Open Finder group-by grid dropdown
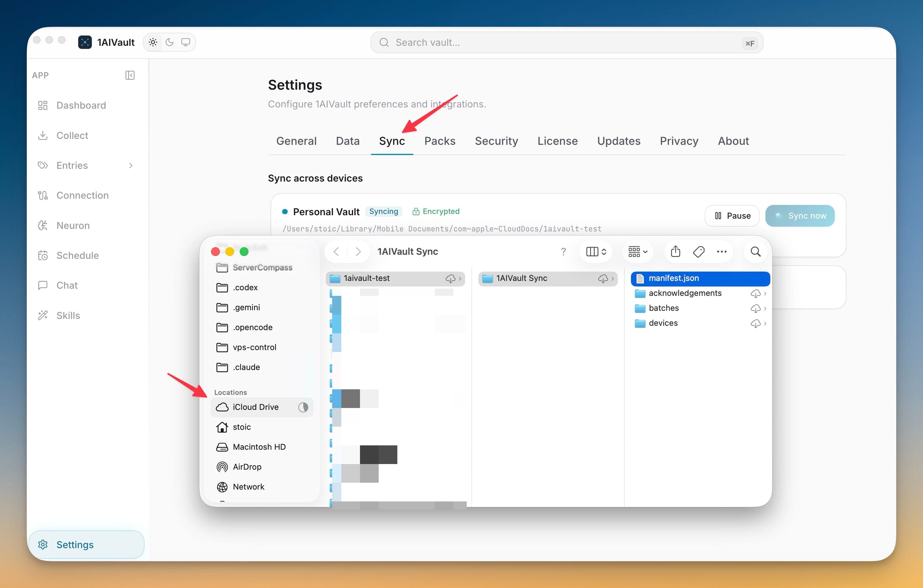The width and height of the screenshot is (923, 588). [637, 251]
